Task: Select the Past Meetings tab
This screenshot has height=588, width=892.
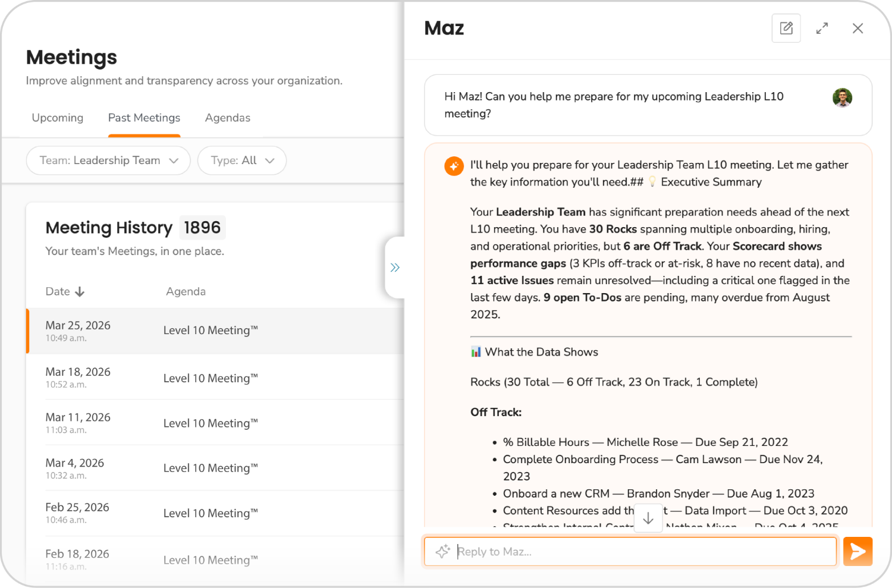Action: coord(144,118)
